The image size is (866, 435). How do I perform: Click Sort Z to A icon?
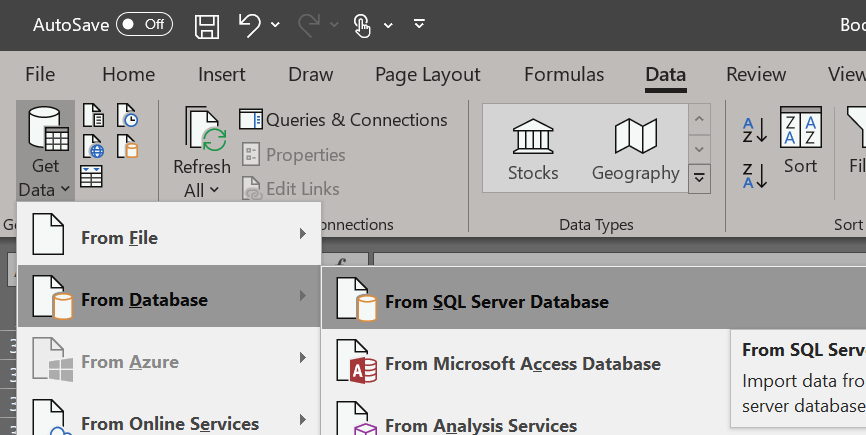pos(755,176)
